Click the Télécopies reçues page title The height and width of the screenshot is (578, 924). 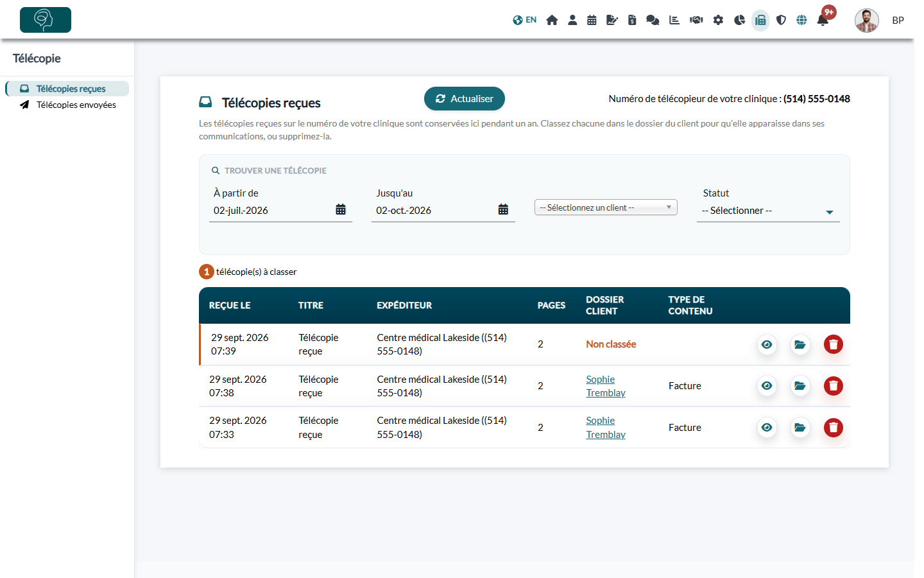coord(271,103)
